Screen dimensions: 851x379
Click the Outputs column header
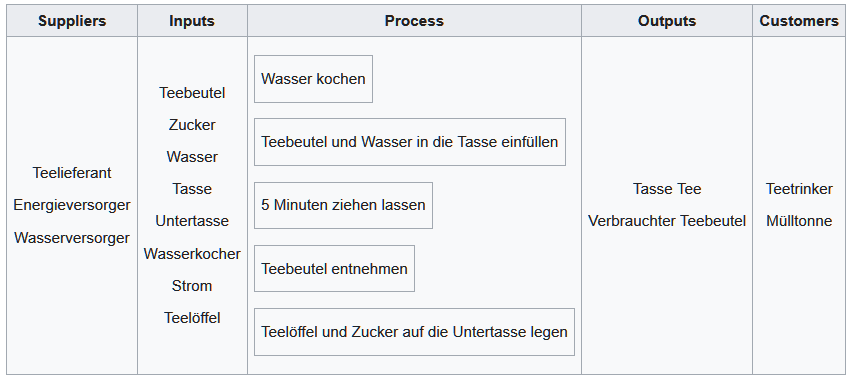[x=666, y=21]
